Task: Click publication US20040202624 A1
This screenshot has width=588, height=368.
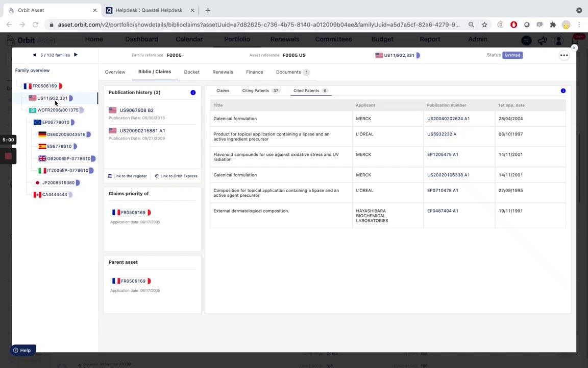Action: (x=448, y=119)
